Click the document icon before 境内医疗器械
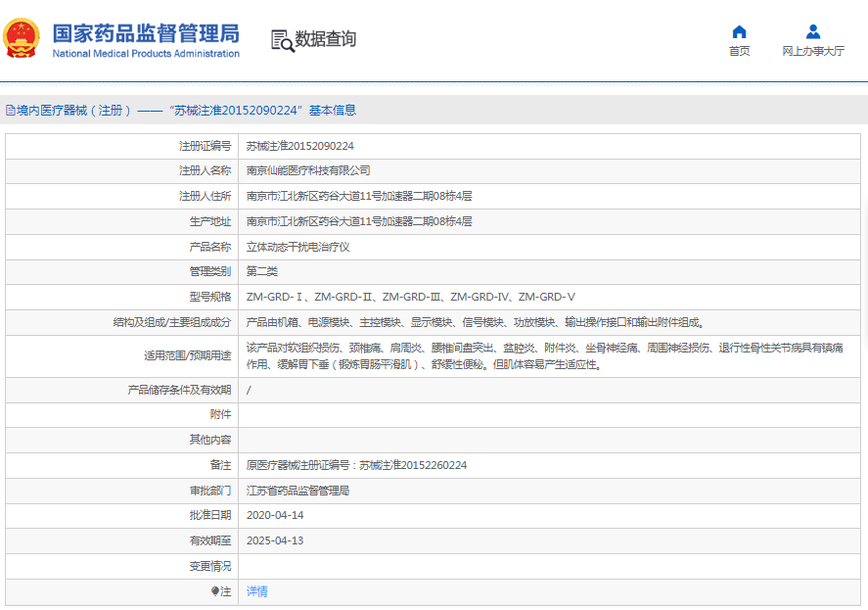 [x=11, y=111]
